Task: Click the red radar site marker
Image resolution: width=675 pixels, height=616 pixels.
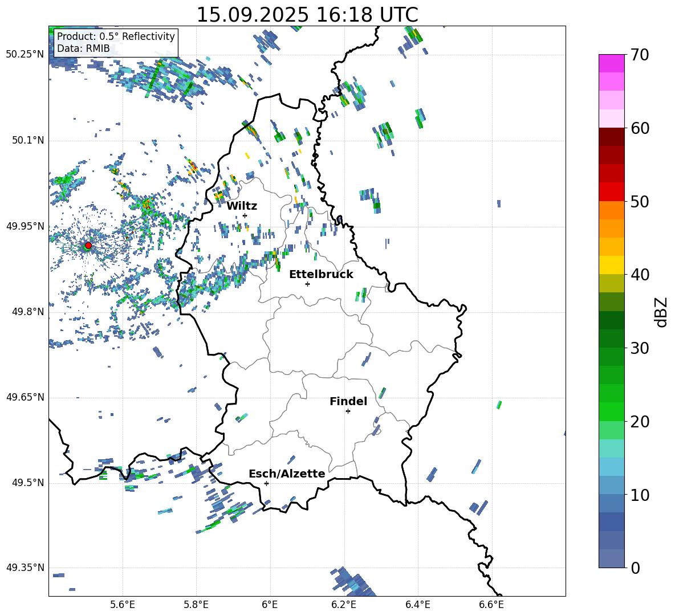Action: pyautogui.click(x=88, y=246)
